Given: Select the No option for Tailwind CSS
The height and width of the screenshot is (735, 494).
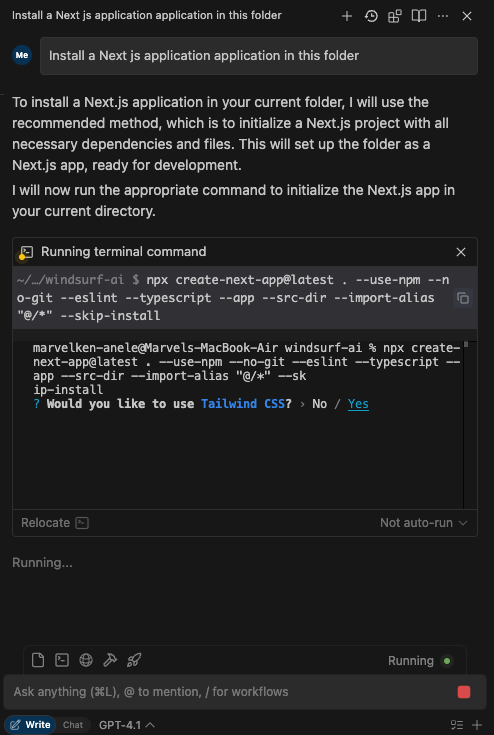Looking at the screenshot, I should 319,404.
